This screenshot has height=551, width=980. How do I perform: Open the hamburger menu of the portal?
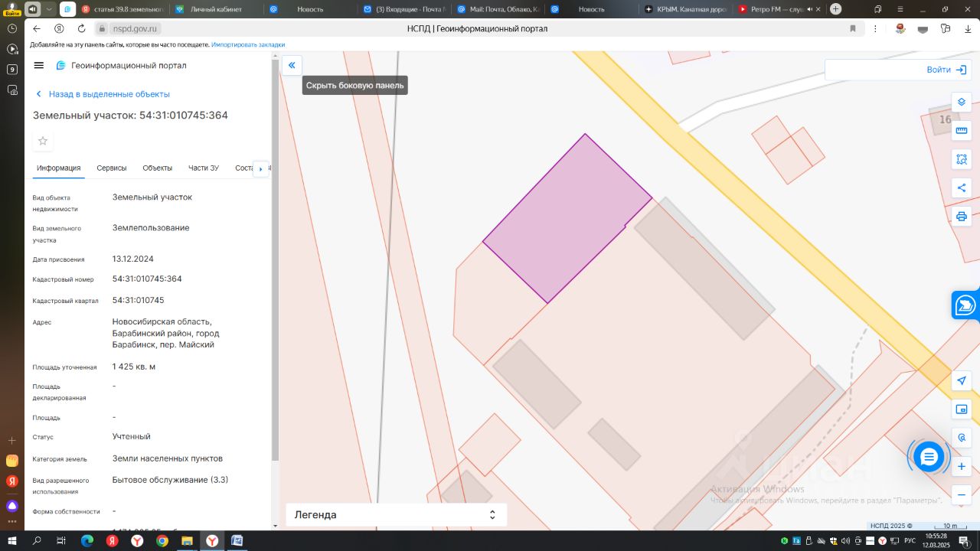[39, 65]
